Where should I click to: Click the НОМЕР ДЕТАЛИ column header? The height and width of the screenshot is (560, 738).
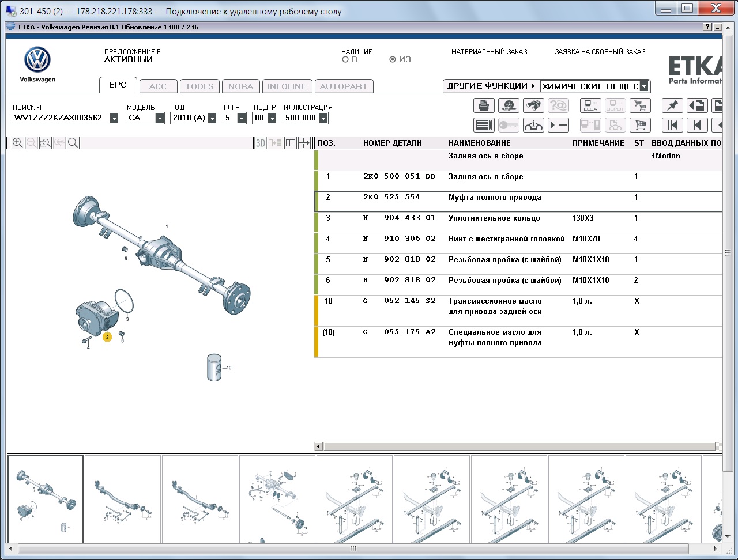393,143
